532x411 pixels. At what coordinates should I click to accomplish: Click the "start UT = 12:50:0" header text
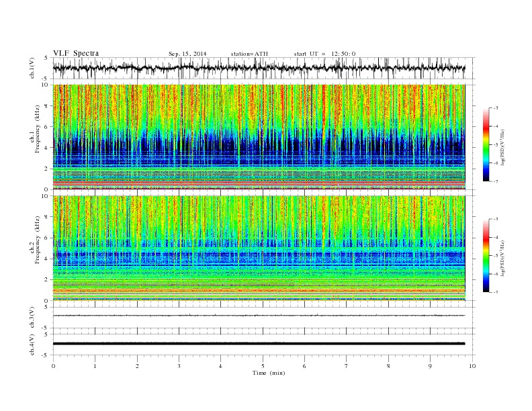(x=324, y=54)
